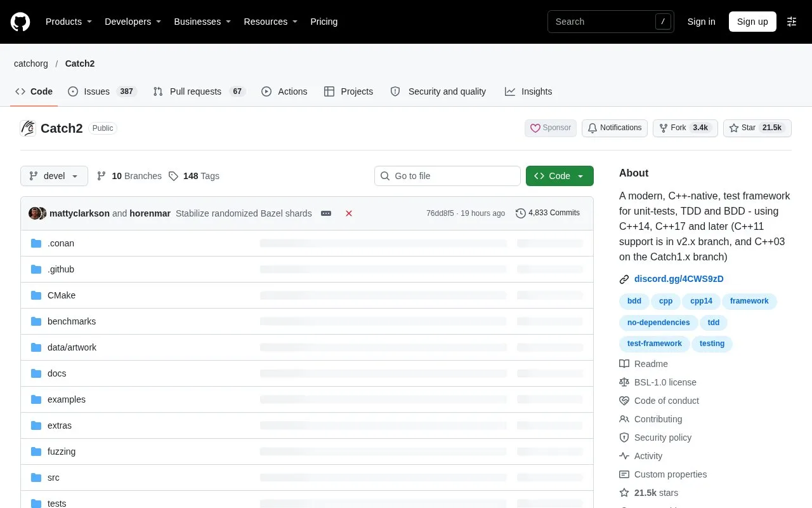Fork the repository
This screenshot has height=508, width=812.
(x=685, y=128)
